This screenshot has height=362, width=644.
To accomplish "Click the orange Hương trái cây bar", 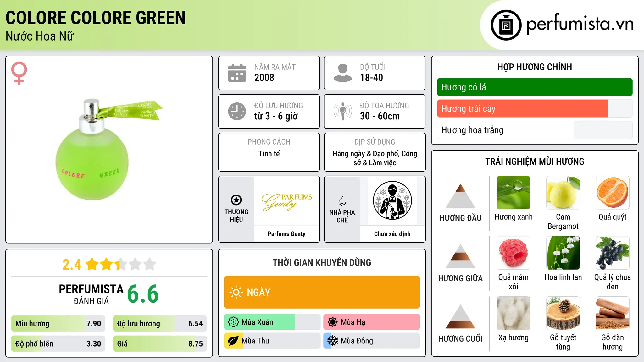I will tap(535, 108).
